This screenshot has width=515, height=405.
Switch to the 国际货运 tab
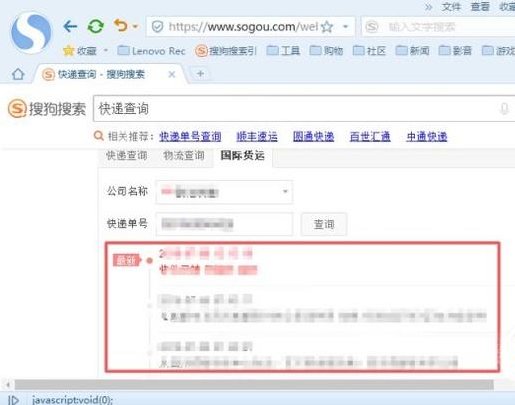pos(242,155)
